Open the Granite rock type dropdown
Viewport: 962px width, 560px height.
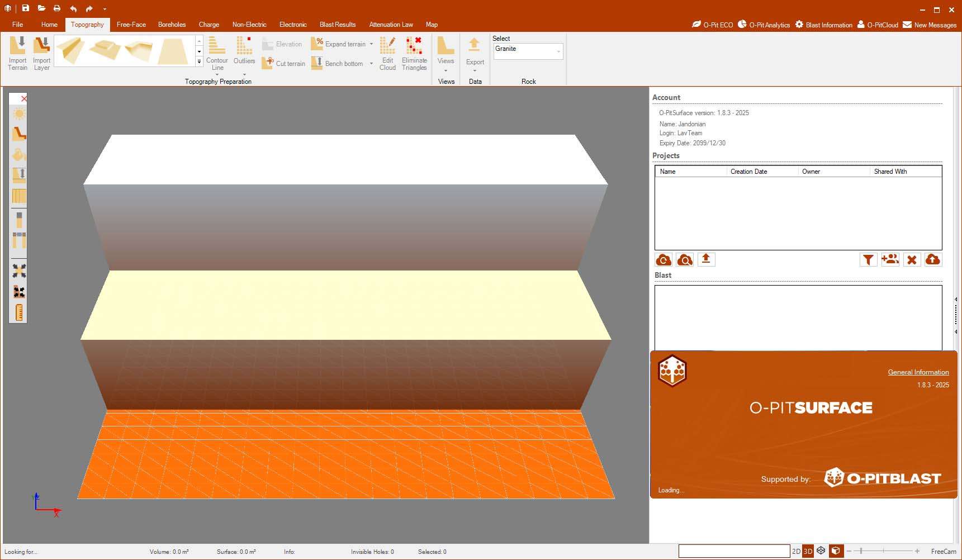pyautogui.click(x=558, y=52)
